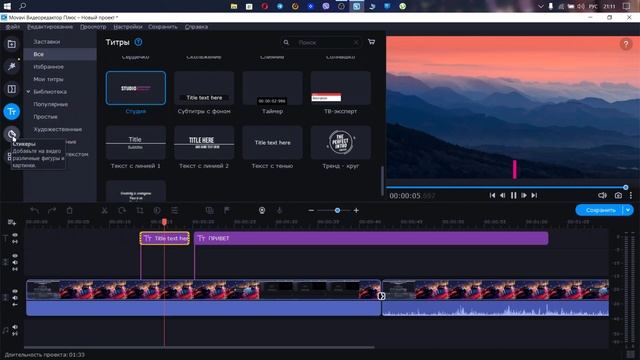Split clip with the scissors icon

pyautogui.click(x=104, y=210)
